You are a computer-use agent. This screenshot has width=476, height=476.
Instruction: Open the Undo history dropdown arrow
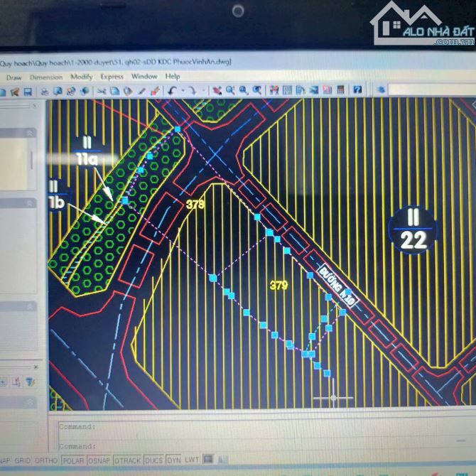(183, 92)
